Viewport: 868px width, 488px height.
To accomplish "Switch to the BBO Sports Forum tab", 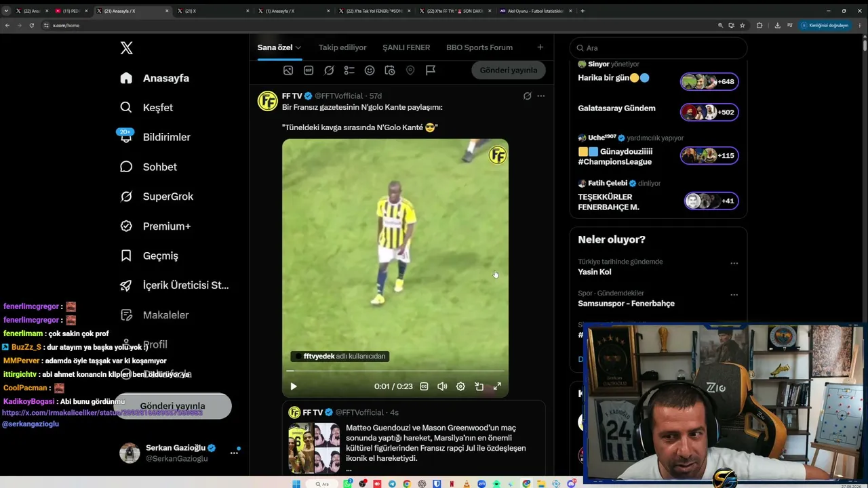I will [479, 47].
